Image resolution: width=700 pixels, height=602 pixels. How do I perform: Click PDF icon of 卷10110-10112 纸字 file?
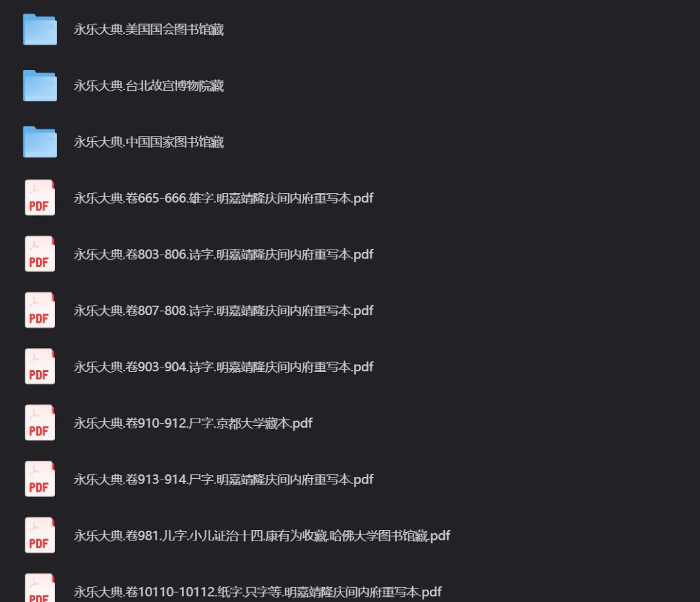40,588
